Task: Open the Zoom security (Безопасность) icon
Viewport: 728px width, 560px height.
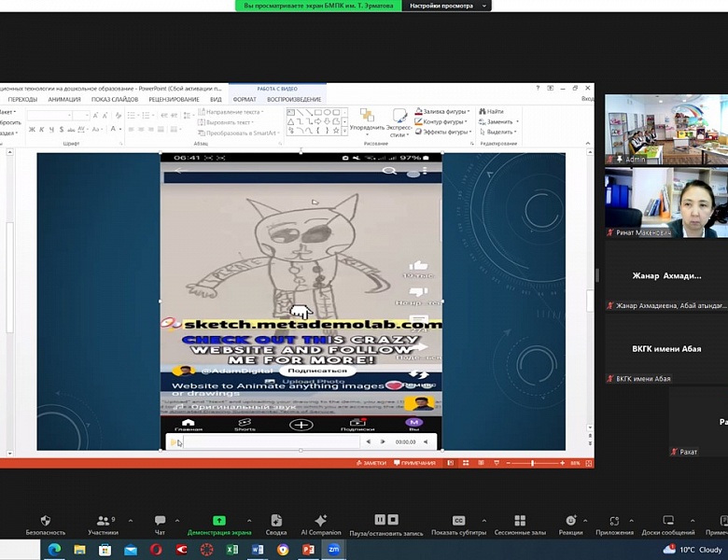Action: click(x=45, y=521)
